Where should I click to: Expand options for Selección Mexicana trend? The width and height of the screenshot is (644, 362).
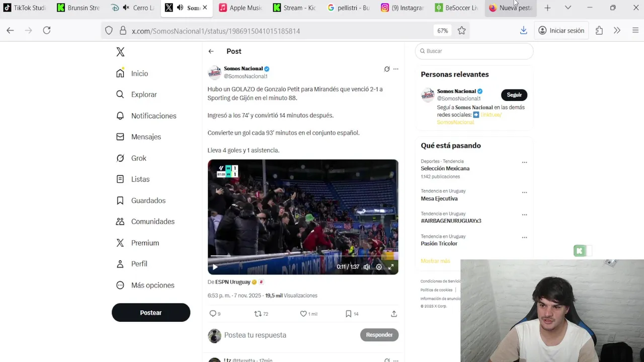coord(524,162)
